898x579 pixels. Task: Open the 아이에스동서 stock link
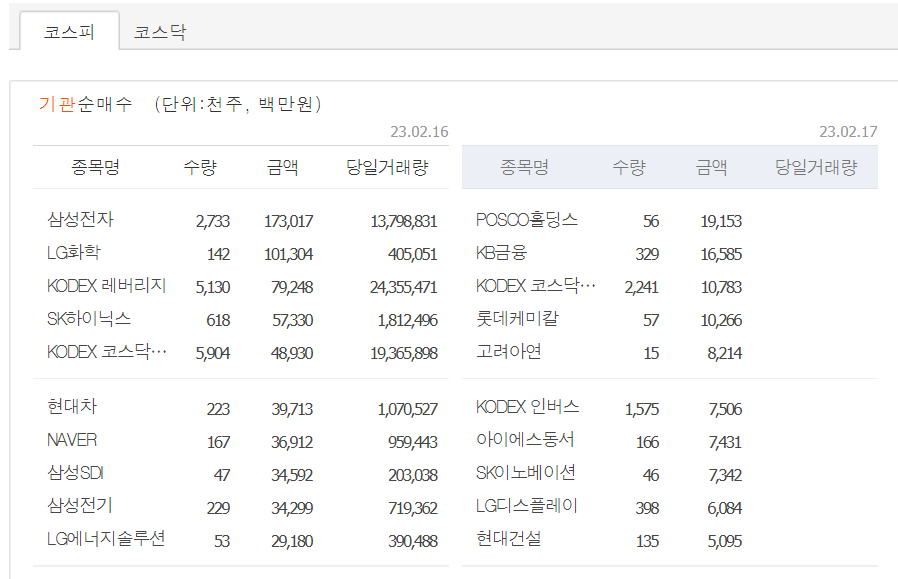click(x=525, y=440)
